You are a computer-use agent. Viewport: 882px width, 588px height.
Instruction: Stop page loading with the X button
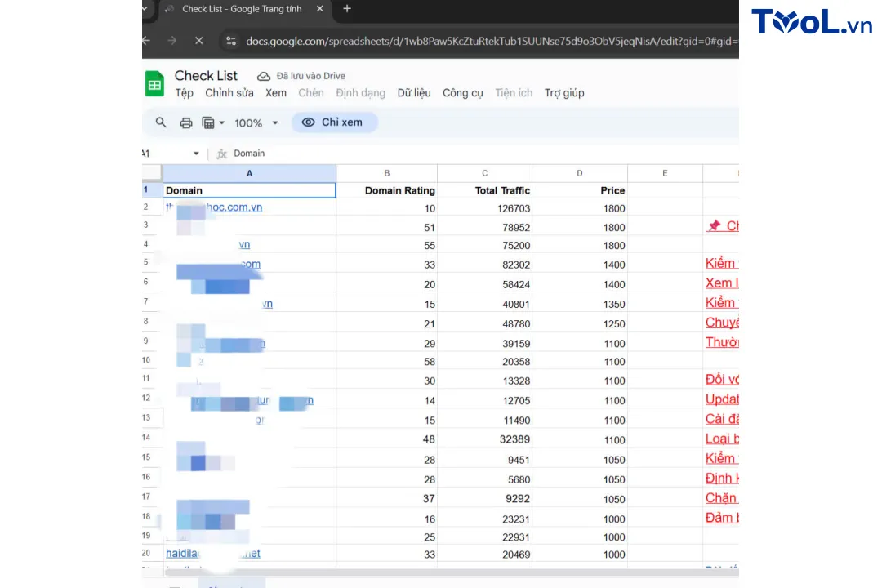pyautogui.click(x=198, y=41)
